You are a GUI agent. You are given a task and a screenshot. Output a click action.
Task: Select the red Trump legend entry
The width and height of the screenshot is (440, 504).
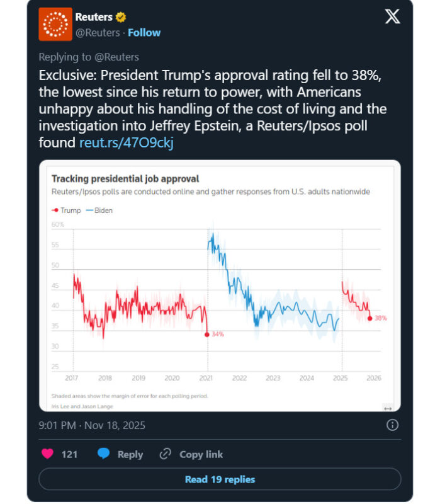point(67,210)
